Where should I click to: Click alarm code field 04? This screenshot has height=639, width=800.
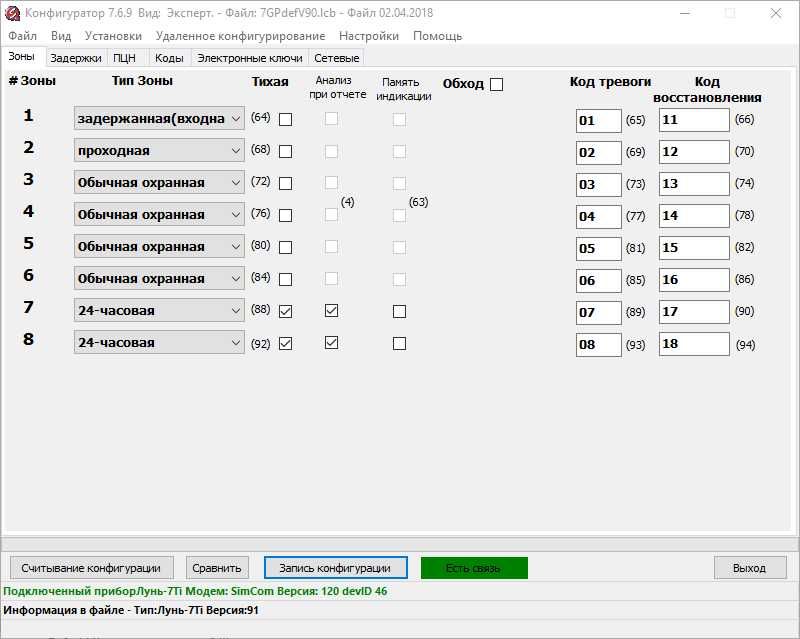click(x=598, y=217)
